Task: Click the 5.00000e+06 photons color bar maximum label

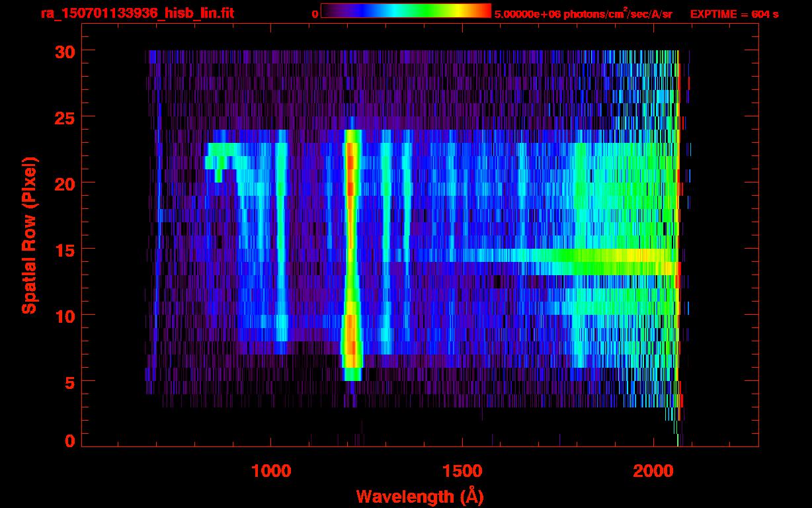Action: 583,14
